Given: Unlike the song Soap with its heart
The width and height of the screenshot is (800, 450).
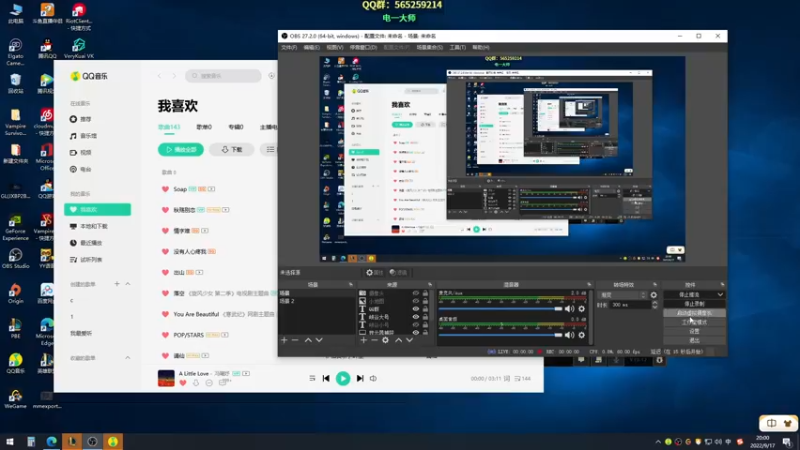Looking at the screenshot, I should (165, 189).
